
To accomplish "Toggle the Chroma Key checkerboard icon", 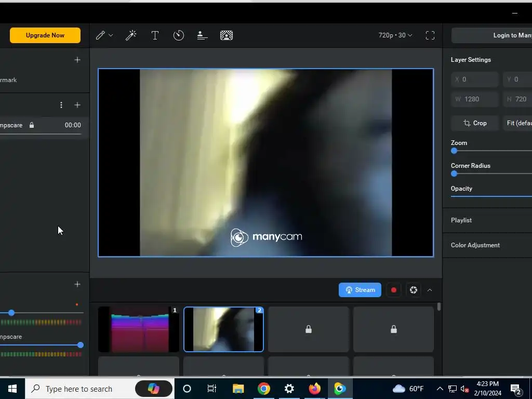I will pyautogui.click(x=227, y=35).
